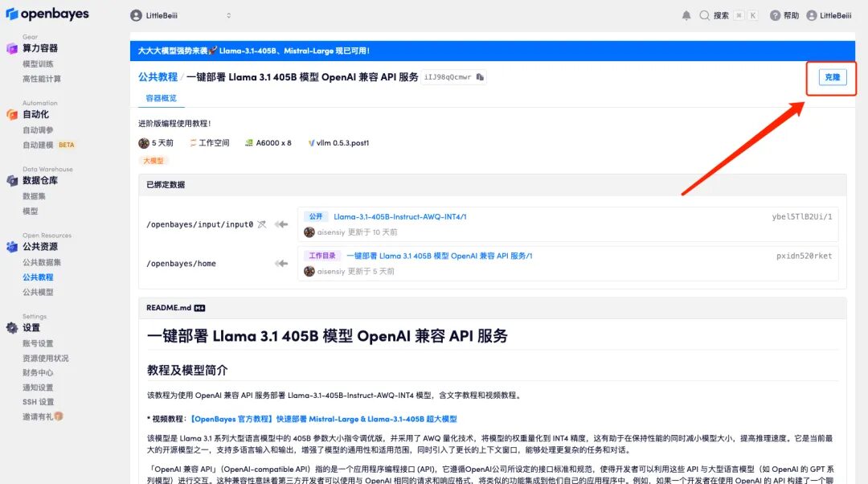Click the openbayes logo
The height and width of the screenshot is (484, 868).
[47, 14]
